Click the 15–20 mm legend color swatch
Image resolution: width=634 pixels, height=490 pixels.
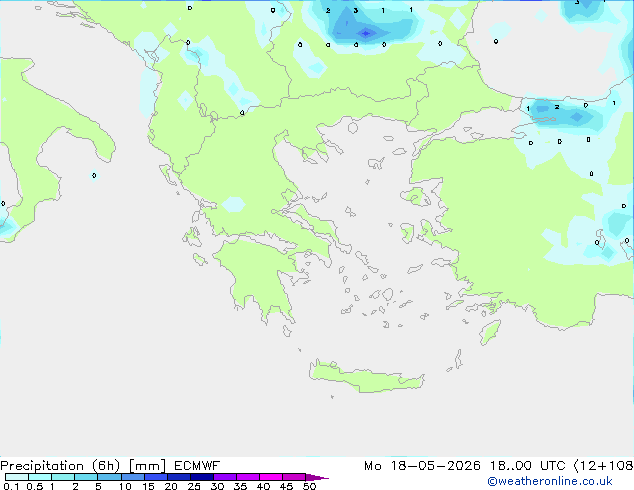(x=155, y=477)
